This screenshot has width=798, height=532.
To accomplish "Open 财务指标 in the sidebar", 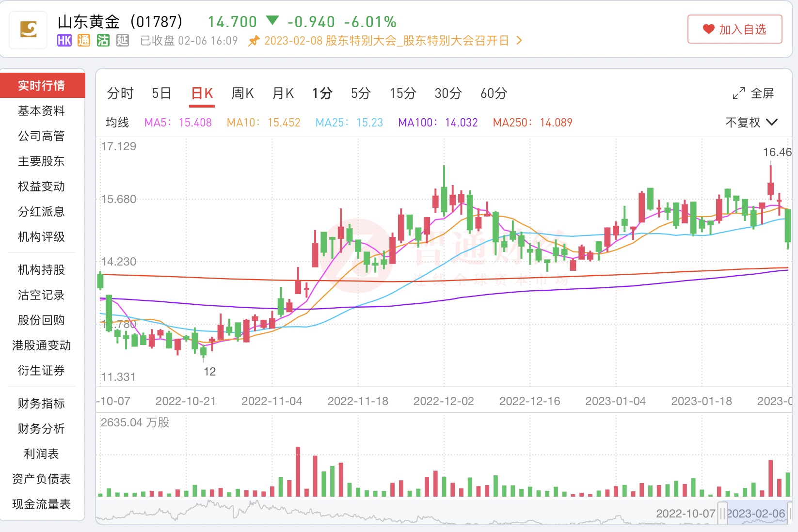I will [41, 404].
